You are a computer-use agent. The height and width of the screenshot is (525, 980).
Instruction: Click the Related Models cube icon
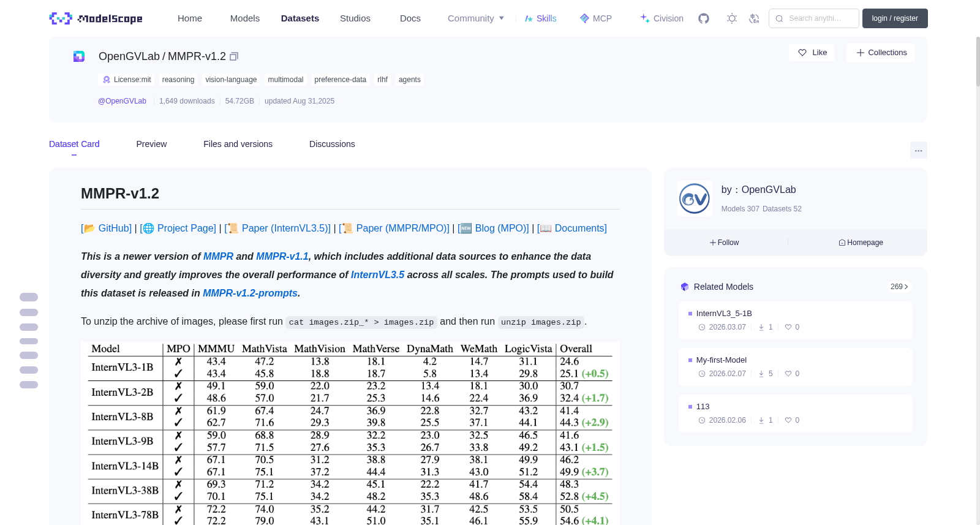coord(685,287)
